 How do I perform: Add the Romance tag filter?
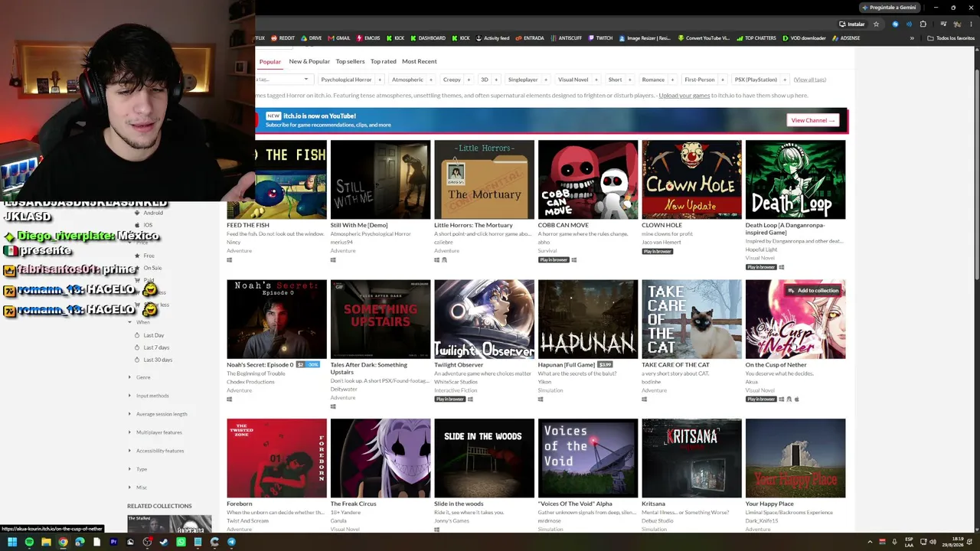pos(672,80)
